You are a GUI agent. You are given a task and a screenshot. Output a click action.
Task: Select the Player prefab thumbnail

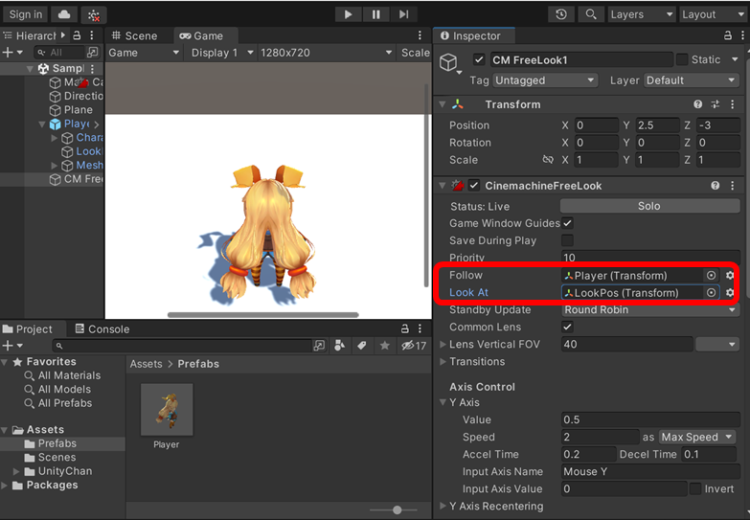(166, 409)
